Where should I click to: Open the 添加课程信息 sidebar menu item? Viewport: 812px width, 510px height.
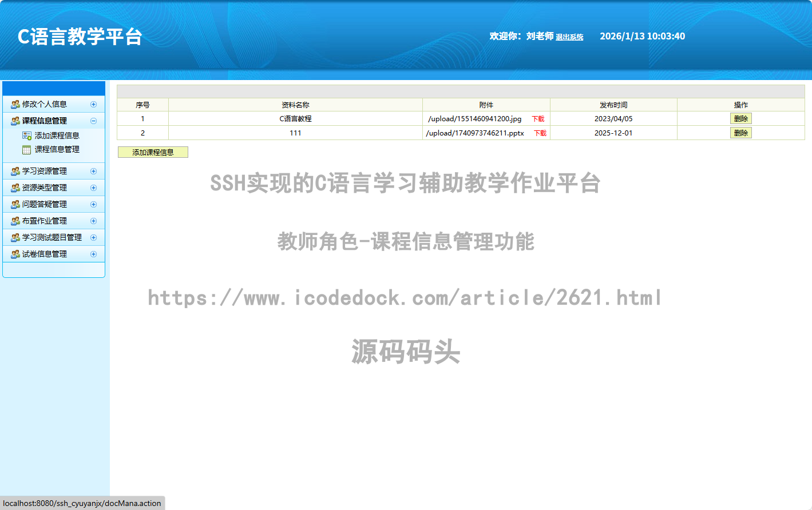[x=57, y=136]
